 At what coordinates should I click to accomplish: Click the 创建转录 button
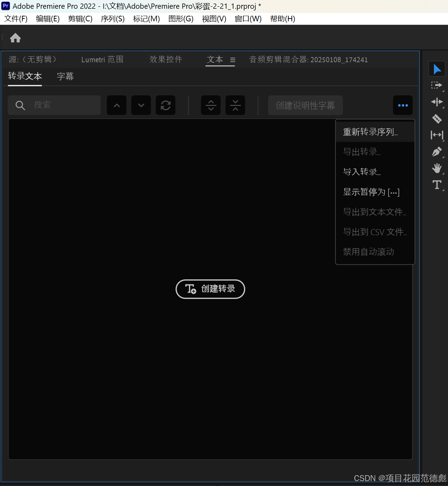click(x=210, y=289)
